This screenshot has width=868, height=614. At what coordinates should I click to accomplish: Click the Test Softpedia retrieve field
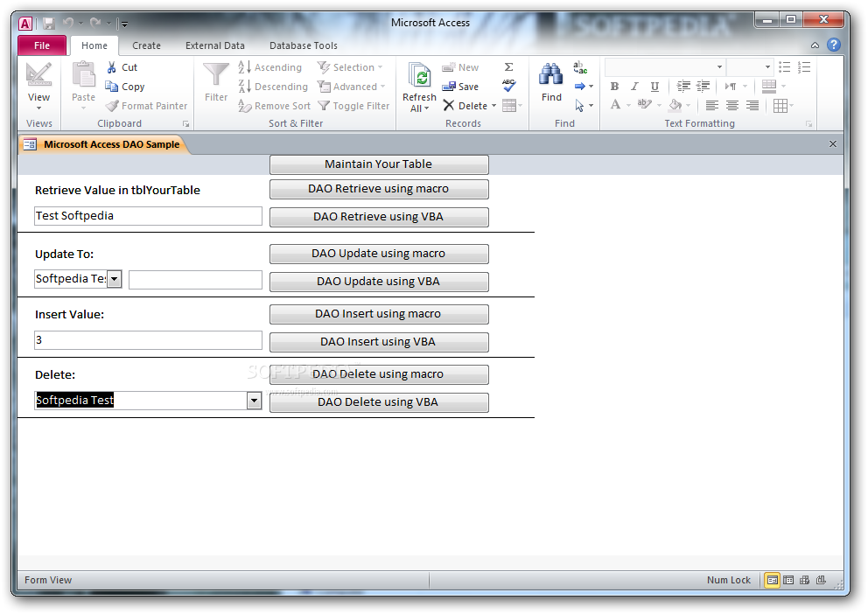[x=148, y=216]
